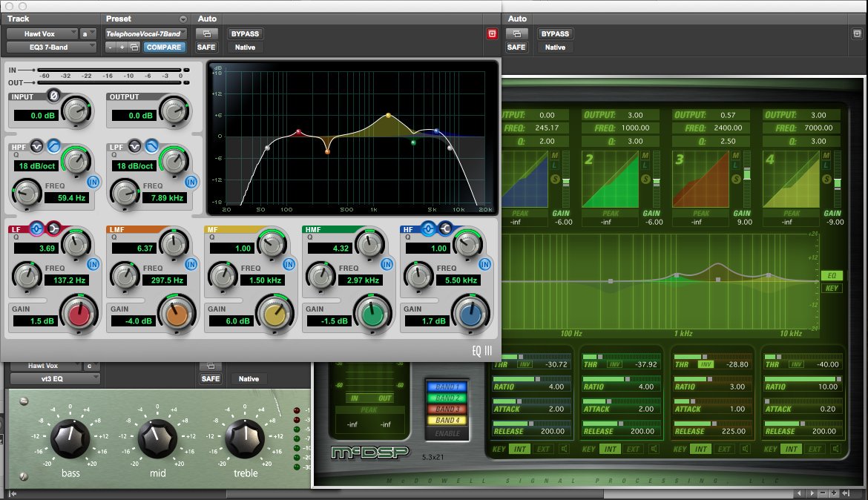Select the HPF notch filter type icon
The height and width of the screenshot is (500, 868).
pos(36,146)
